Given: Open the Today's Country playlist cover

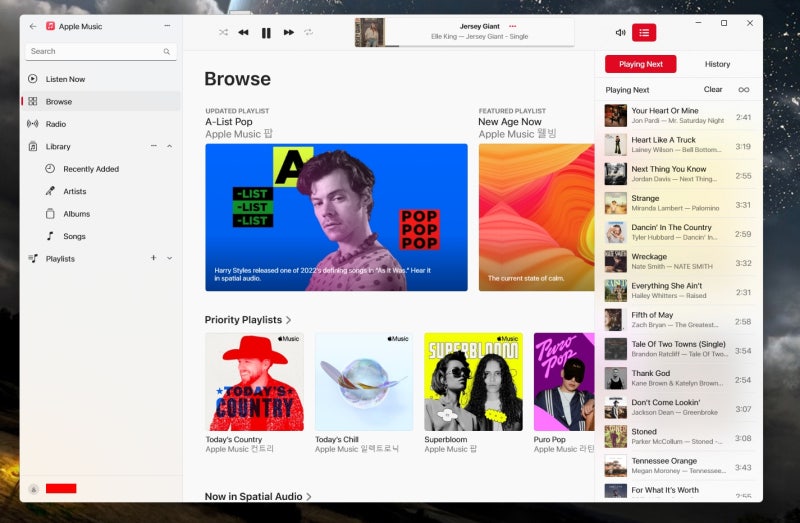Looking at the screenshot, I should pos(254,382).
